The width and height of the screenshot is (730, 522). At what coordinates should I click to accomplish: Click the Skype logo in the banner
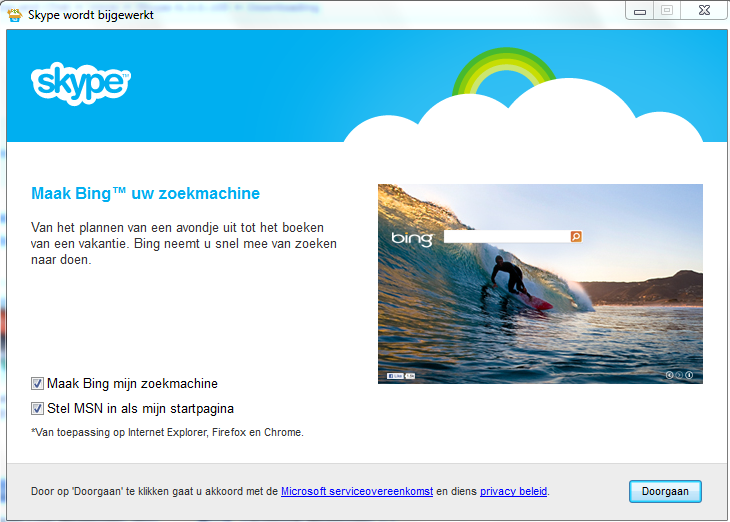(81, 83)
